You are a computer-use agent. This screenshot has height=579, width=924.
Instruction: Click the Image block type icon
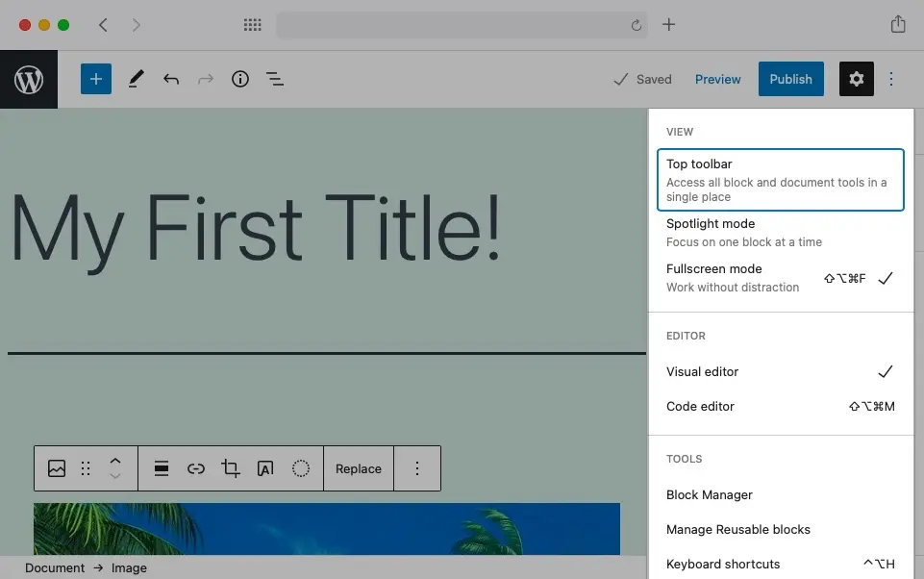click(x=57, y=468)
